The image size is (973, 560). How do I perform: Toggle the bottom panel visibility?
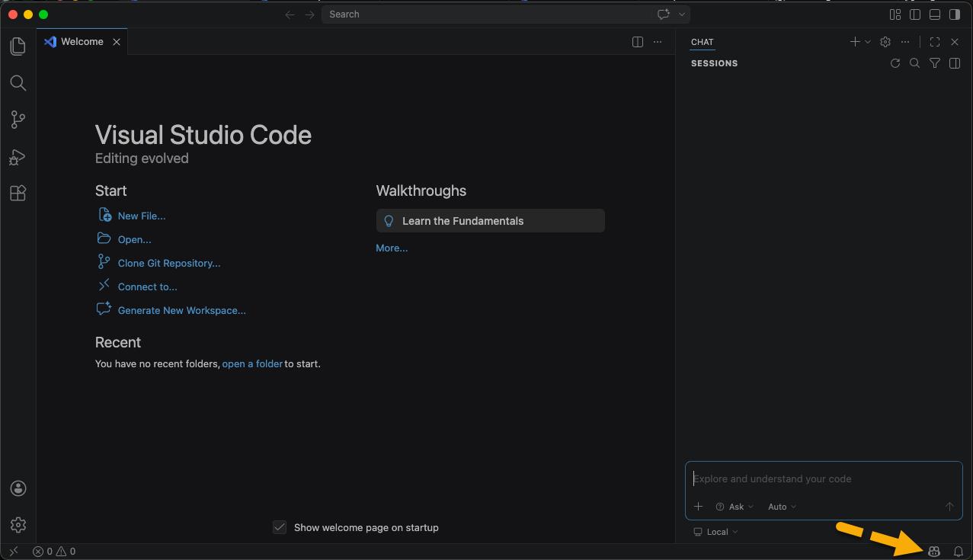coord(935,14)
